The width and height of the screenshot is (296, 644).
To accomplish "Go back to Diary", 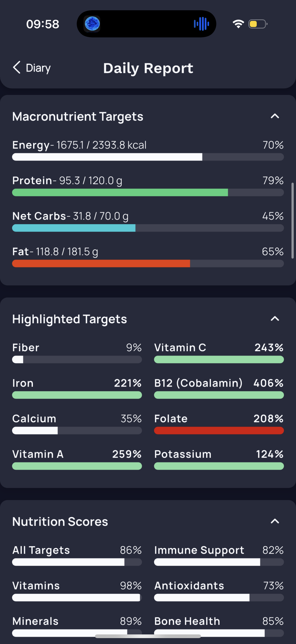I will (32, 68).
